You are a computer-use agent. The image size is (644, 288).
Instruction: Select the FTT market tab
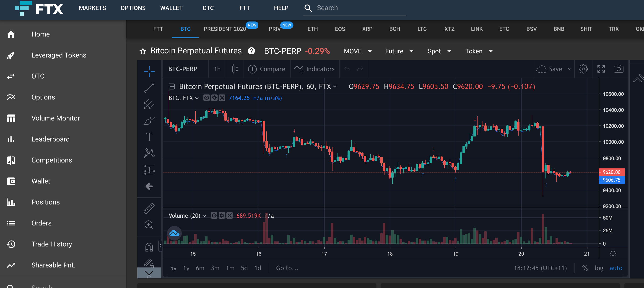tap(158, 29)
